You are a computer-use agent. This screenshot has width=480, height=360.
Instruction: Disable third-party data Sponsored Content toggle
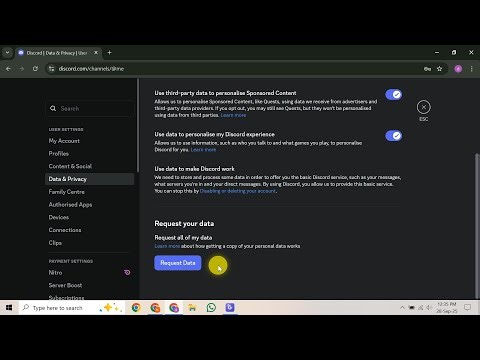tap(394, 95)
